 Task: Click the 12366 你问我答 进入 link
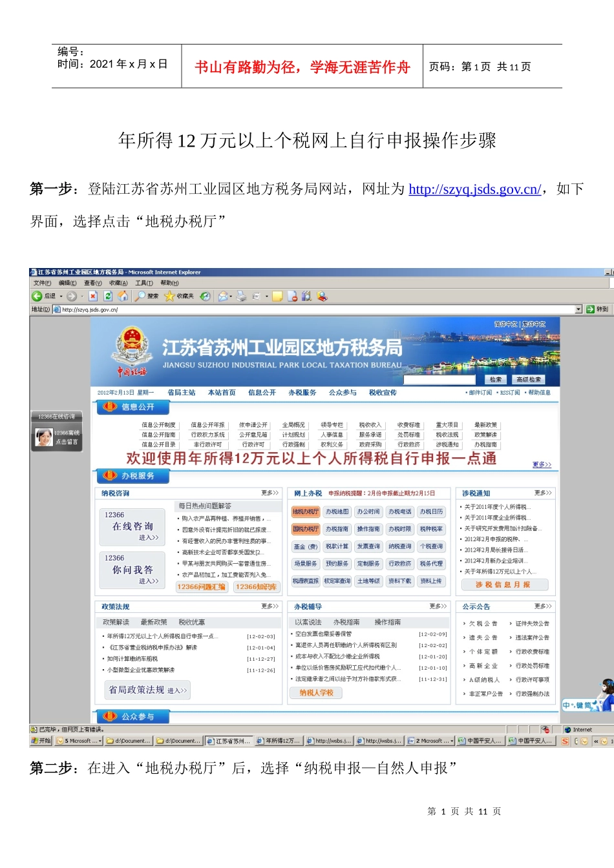pos(149,581)
